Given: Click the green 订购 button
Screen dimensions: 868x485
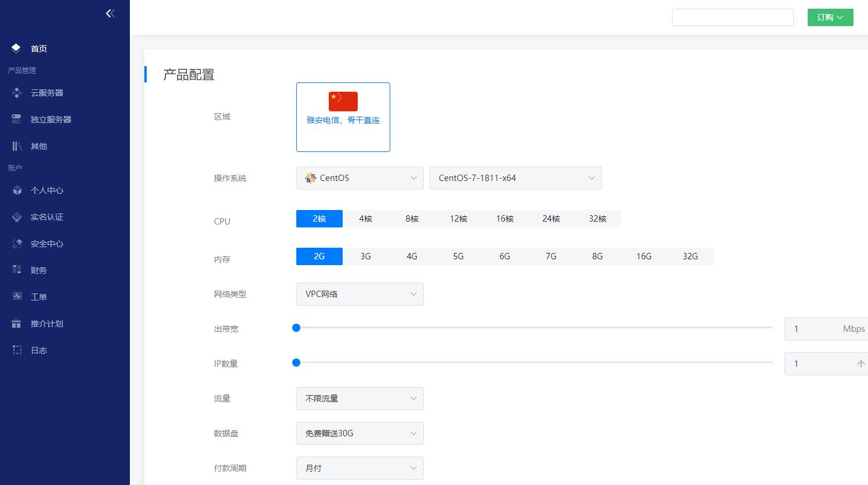Looking at the screenshot, I should point(830,17).
